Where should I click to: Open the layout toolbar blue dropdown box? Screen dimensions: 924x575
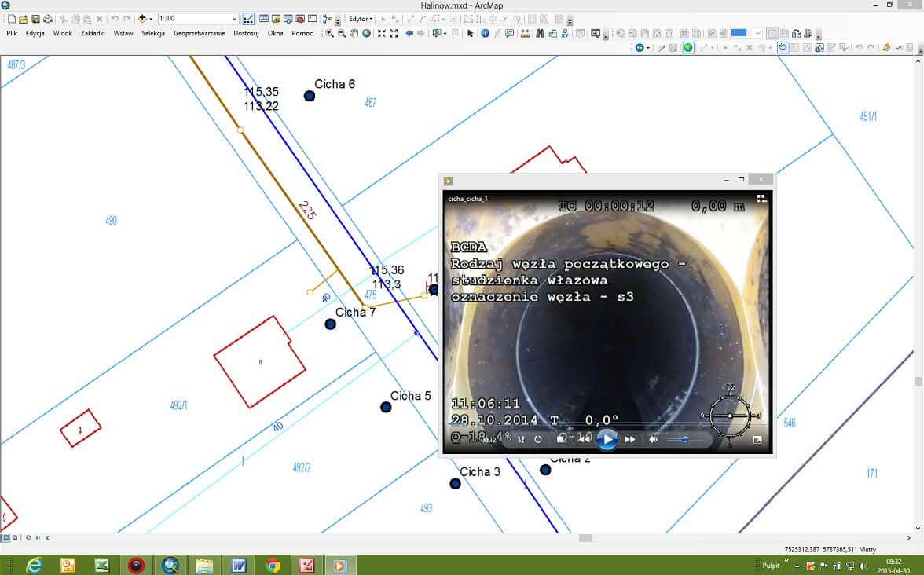[746, 33]
